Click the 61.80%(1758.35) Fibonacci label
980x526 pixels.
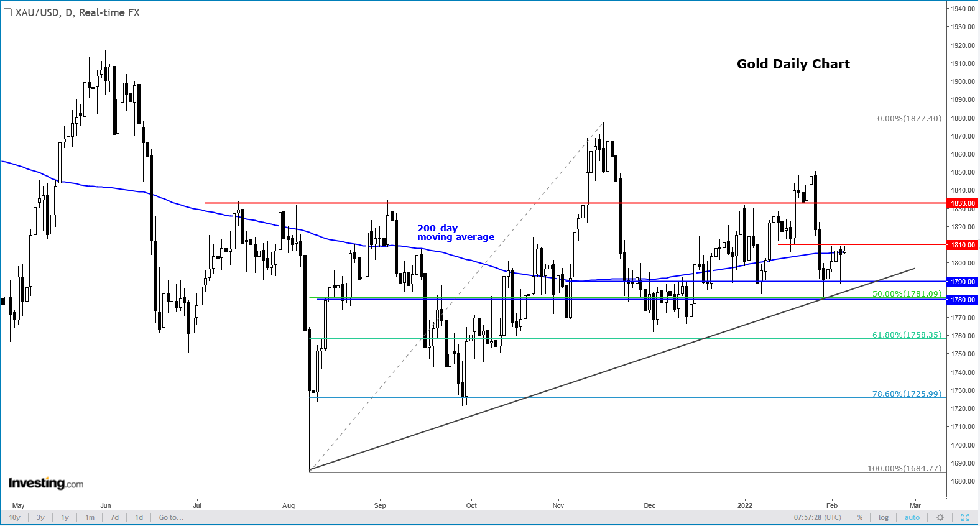point(907,335)
